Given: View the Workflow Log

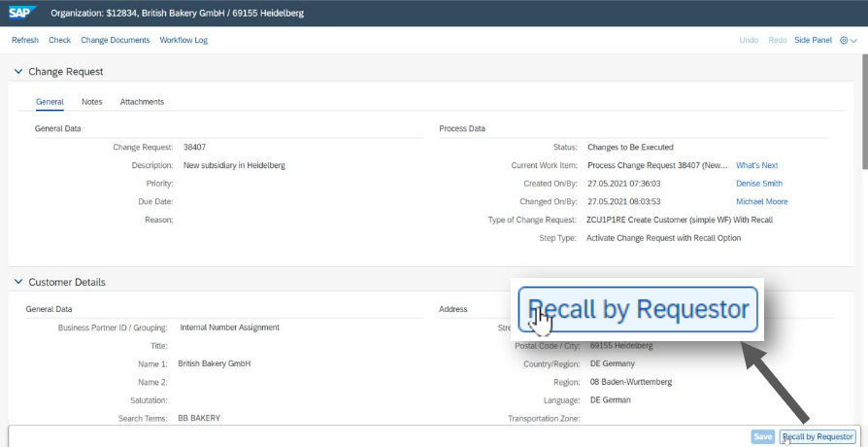Looking at the screenshot, I should click(x=184, y=40).
